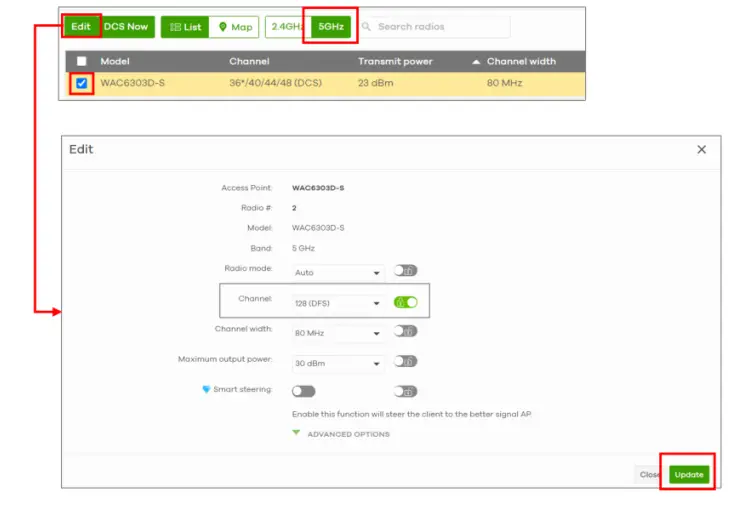Toggle the Smart steering lock switch
The height and width of the screenshot is (507, 750).
click(406, 391)
